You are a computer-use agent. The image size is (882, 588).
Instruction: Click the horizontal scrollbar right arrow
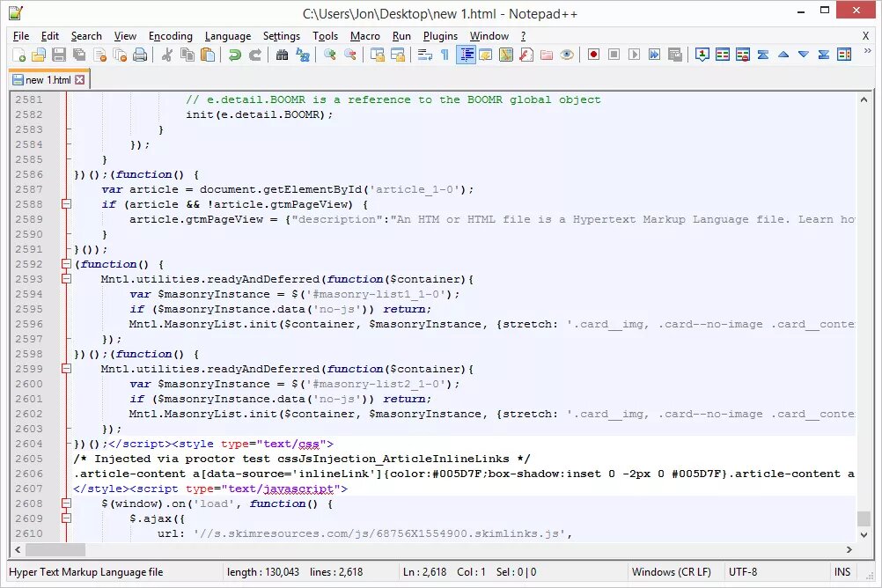[x=849, y=550]
